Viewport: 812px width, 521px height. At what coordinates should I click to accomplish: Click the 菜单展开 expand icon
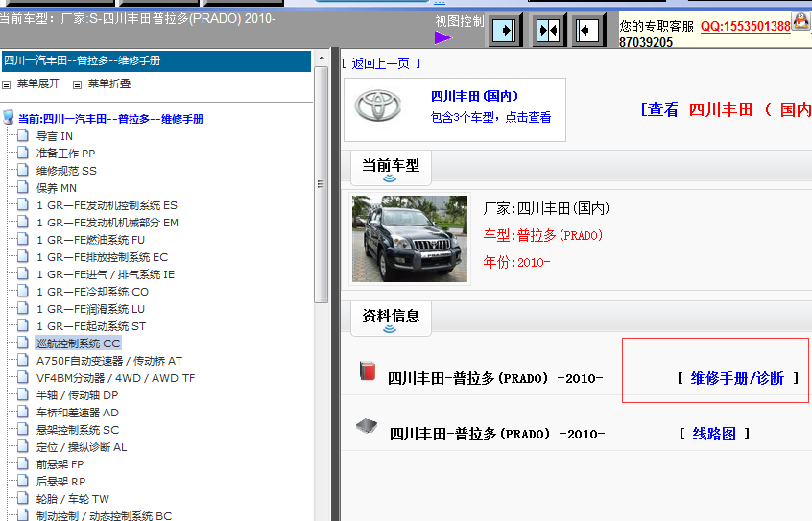[6, 84]
